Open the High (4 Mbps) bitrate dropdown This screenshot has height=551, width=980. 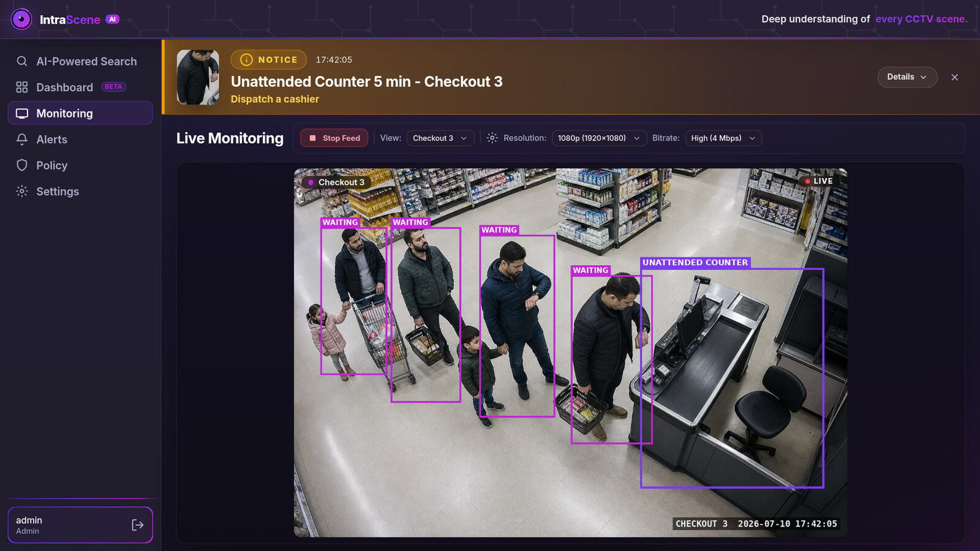(724, 138)
